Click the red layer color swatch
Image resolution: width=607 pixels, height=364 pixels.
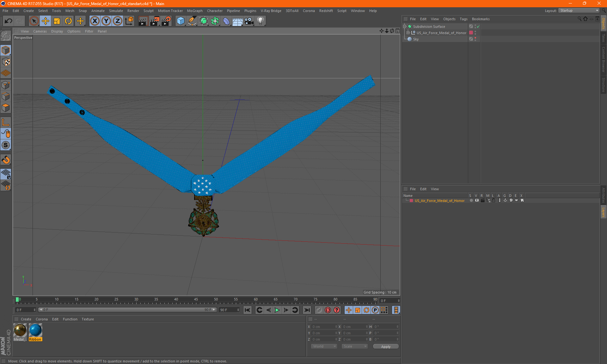click(411, 200)
